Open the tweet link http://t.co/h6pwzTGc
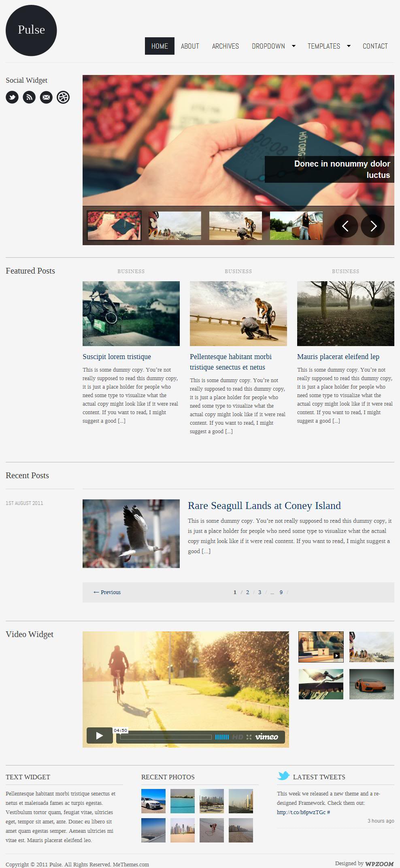The image size is (400, 868). click(301, 812)
